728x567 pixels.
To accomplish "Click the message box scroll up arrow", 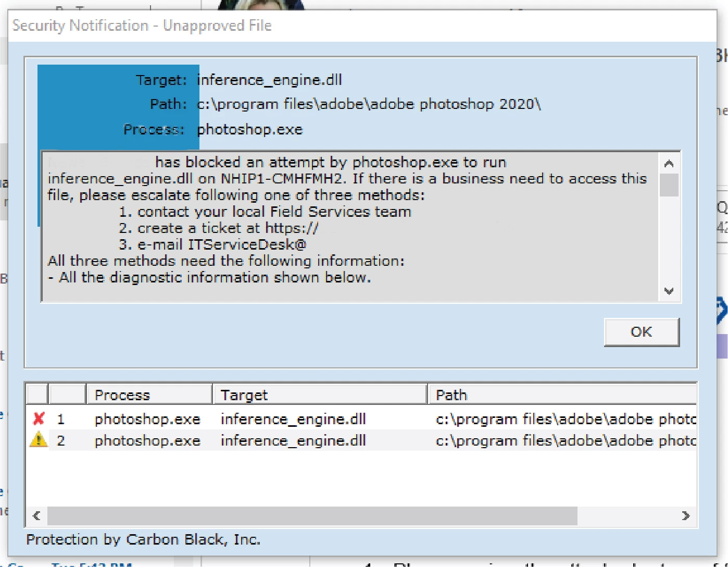I will pos(669,164).
